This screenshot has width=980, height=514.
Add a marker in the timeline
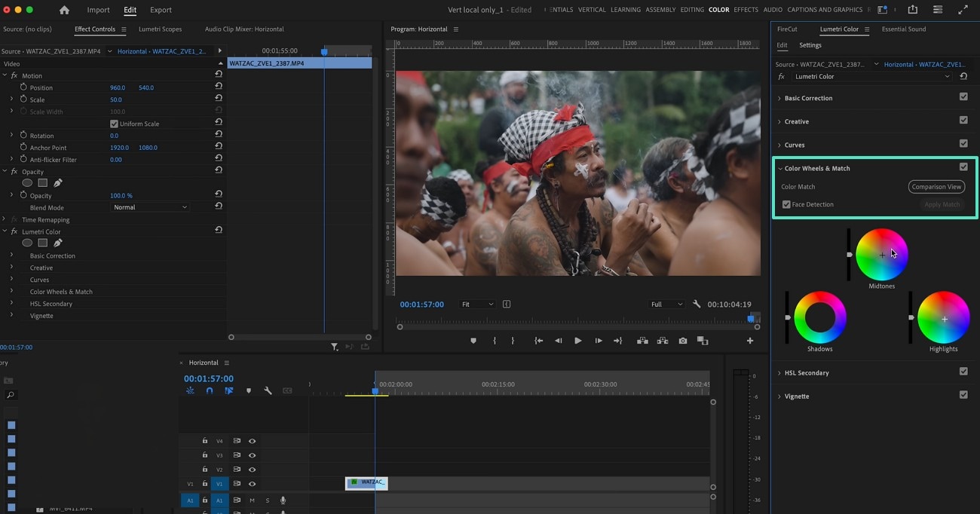249,390
